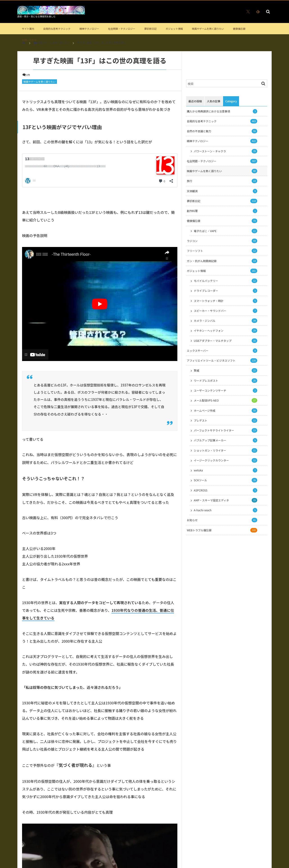
Task: Expand the スマートウォッチ・時計 subcategory
Action: pyautogui.click(x=209, y=301)
